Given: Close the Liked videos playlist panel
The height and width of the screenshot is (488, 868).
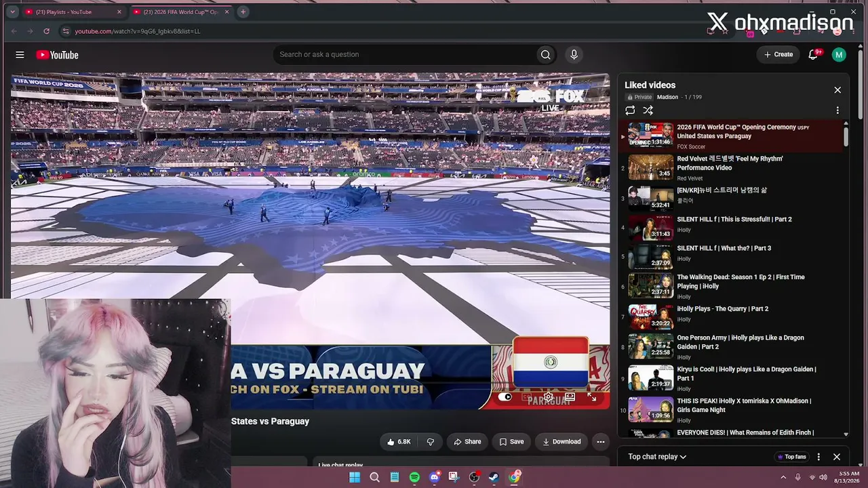Looking at the screenshot, I should 837,90.
